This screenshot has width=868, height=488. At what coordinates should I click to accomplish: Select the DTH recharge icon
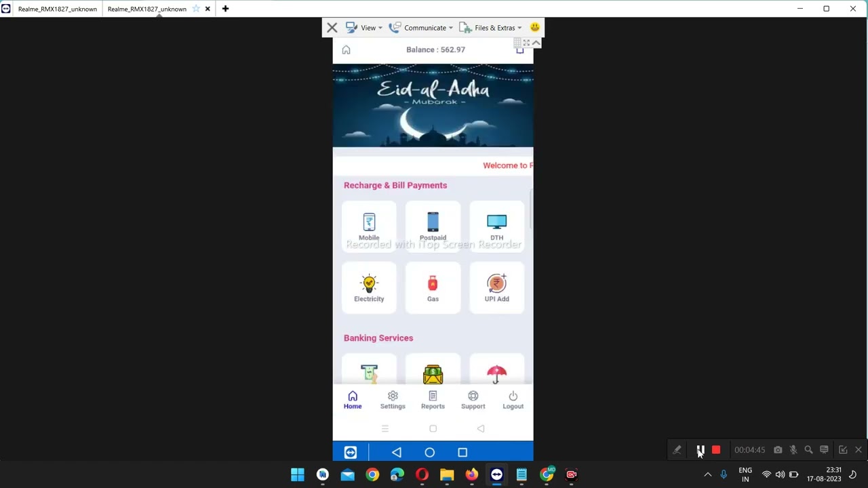click(496, 227)
